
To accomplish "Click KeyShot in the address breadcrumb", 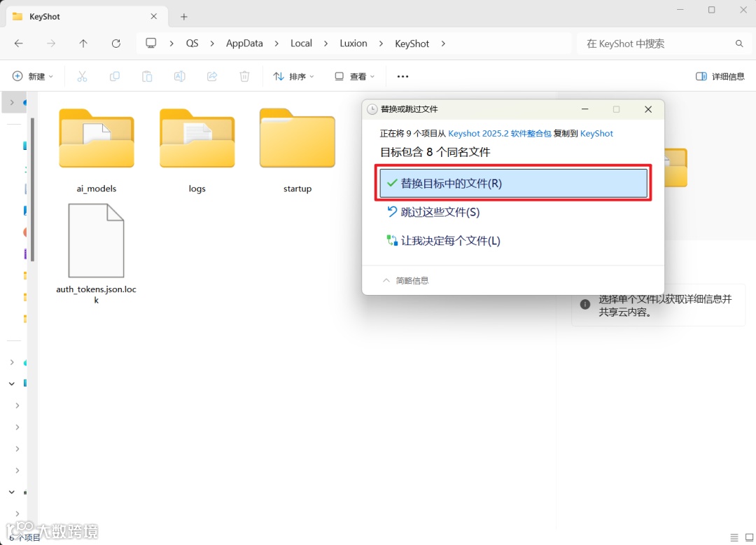I will click(412, 43).
